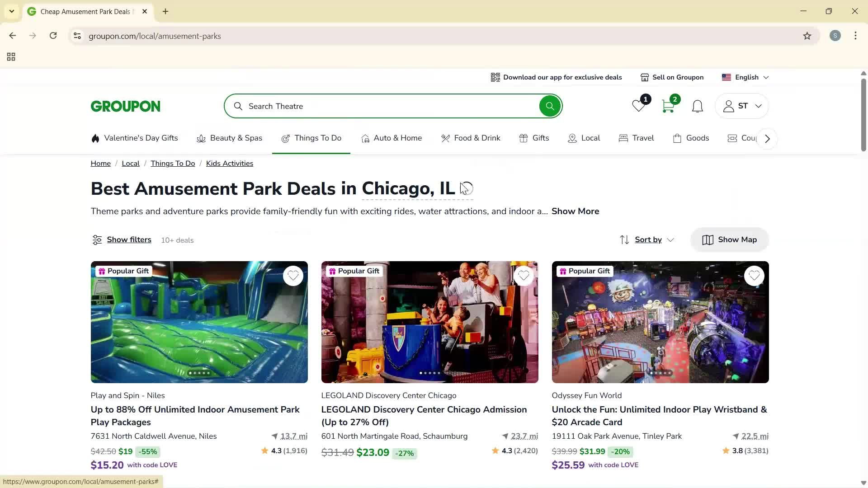
Task: Click the Show Map button
Action: pos(729,239)
